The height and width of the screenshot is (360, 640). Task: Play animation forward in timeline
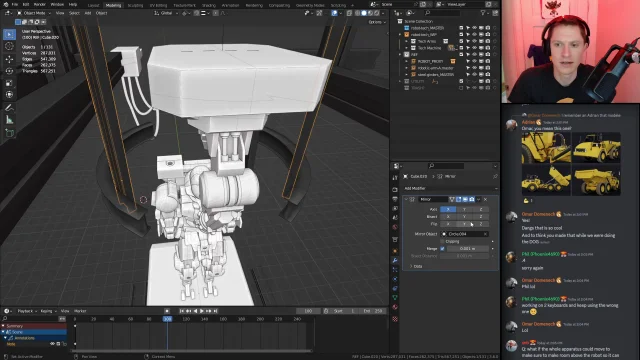point(202,311)
